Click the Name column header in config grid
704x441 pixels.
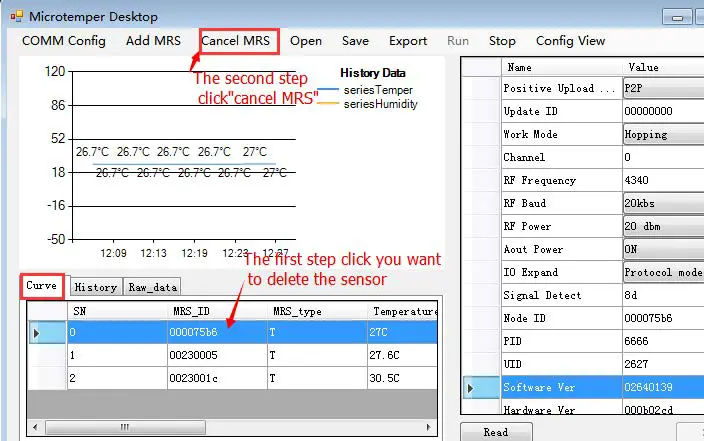click(x=562, y=67)
